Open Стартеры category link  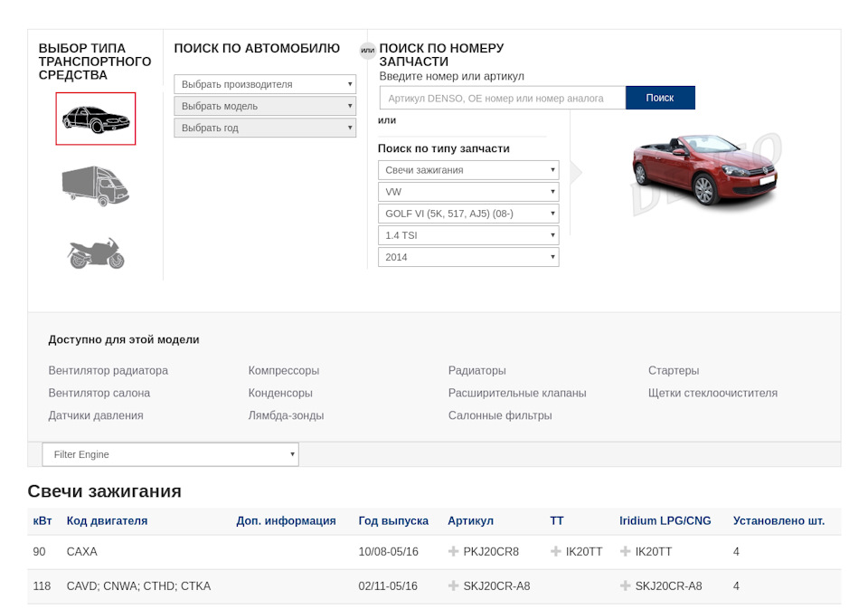pyautogui.click(x=674, y=370)
